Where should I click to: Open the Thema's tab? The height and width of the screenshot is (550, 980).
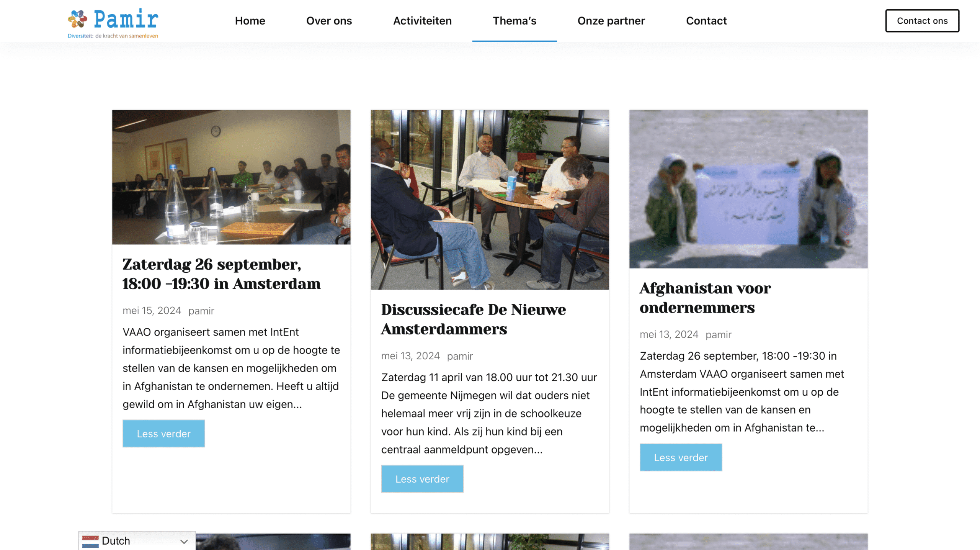point(514,21)
